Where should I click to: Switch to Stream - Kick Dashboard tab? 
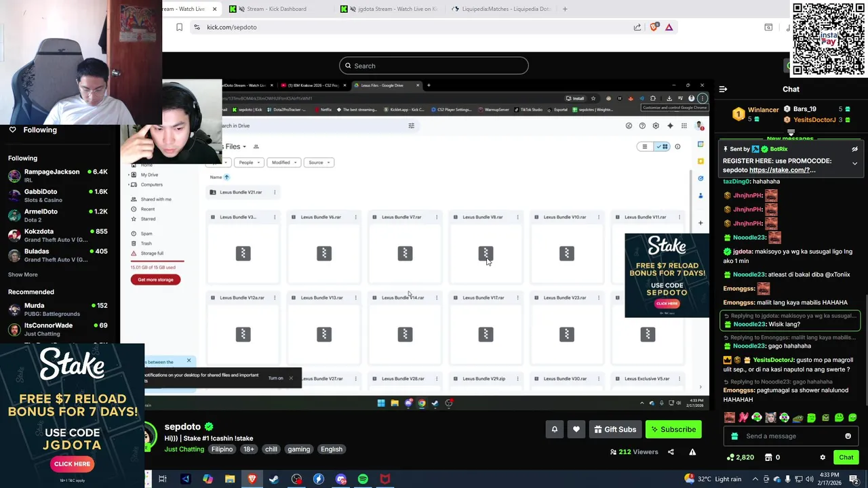point(277,9)
